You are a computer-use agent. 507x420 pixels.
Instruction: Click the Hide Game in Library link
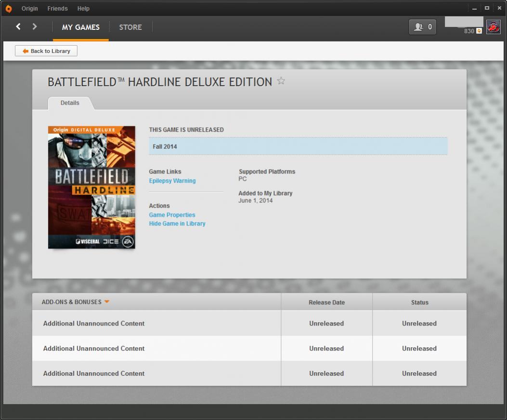pos(177,223)
